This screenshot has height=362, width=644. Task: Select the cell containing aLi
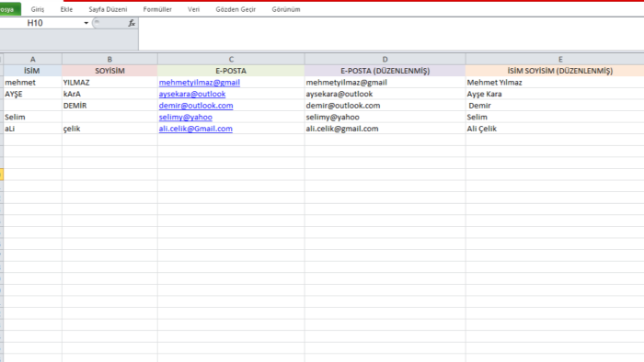tap(33, 129)
